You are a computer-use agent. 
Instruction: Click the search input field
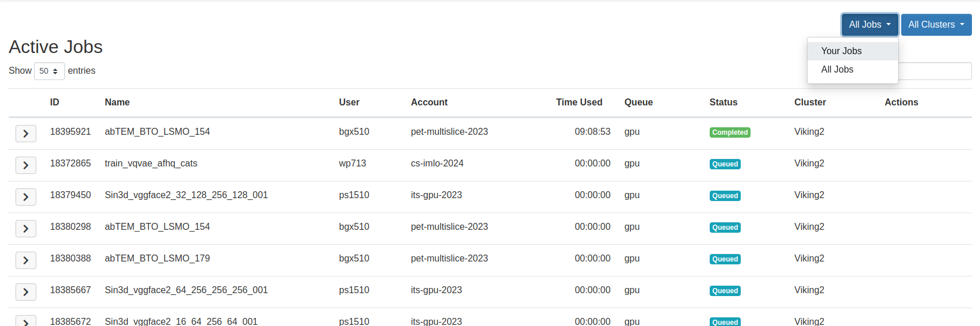click(935, 71)
